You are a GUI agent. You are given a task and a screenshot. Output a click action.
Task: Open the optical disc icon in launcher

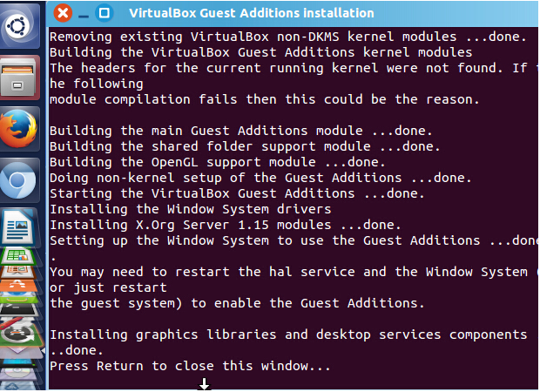[x=18, y=373]
